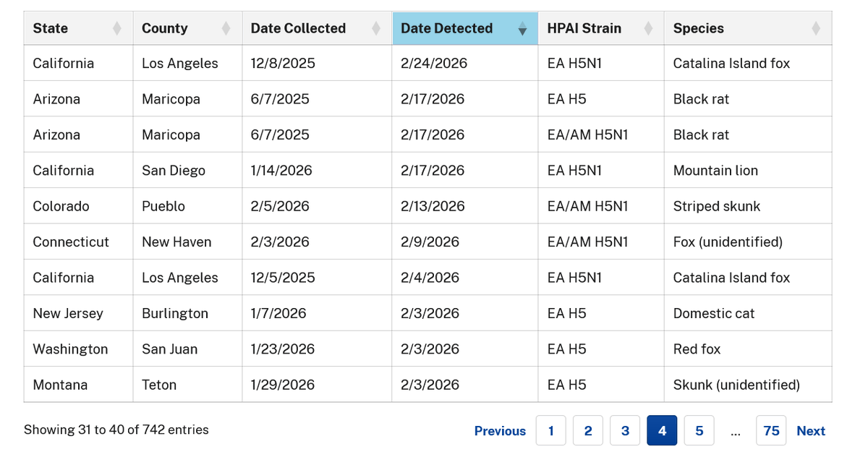
Task: Click the Date Collected header label
Action: point(299,28)
